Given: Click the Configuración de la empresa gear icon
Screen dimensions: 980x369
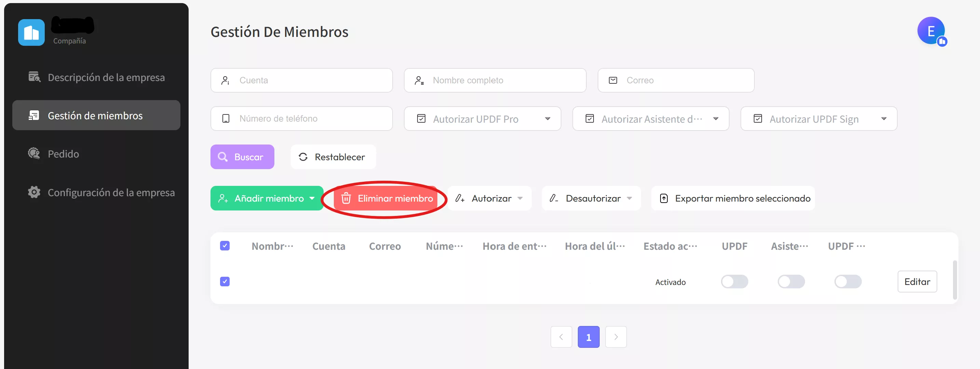Looking at the screenshot, I should [x=34, y=192].
